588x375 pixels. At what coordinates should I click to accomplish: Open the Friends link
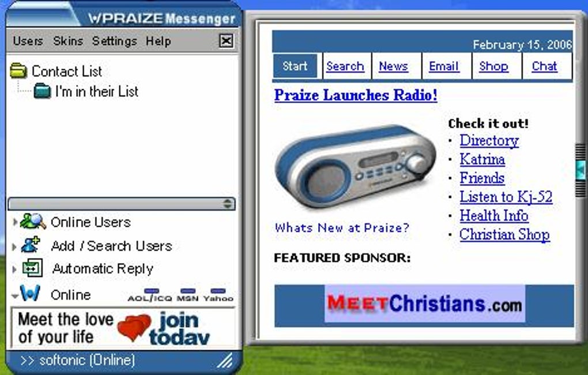(x=482, y=178)
